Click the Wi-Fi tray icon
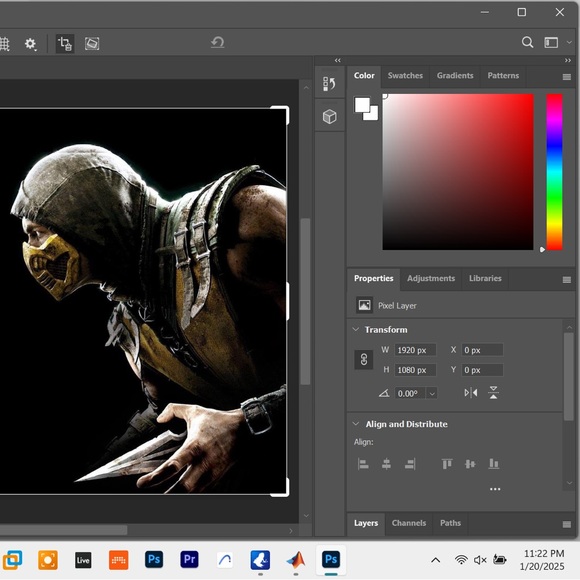 point(461,560)
